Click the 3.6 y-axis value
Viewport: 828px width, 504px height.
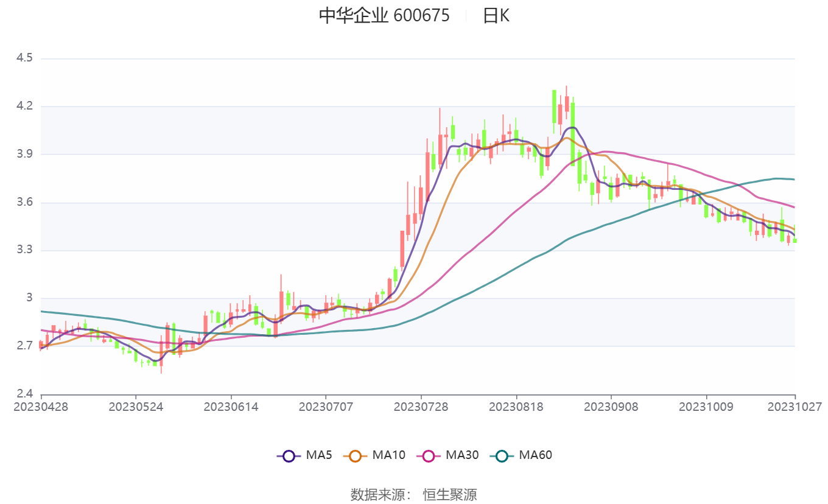point(25,203)
